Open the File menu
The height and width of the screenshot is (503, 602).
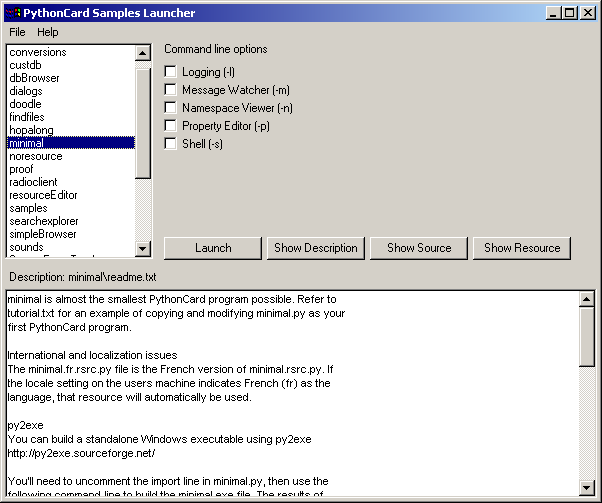(17, 32)
